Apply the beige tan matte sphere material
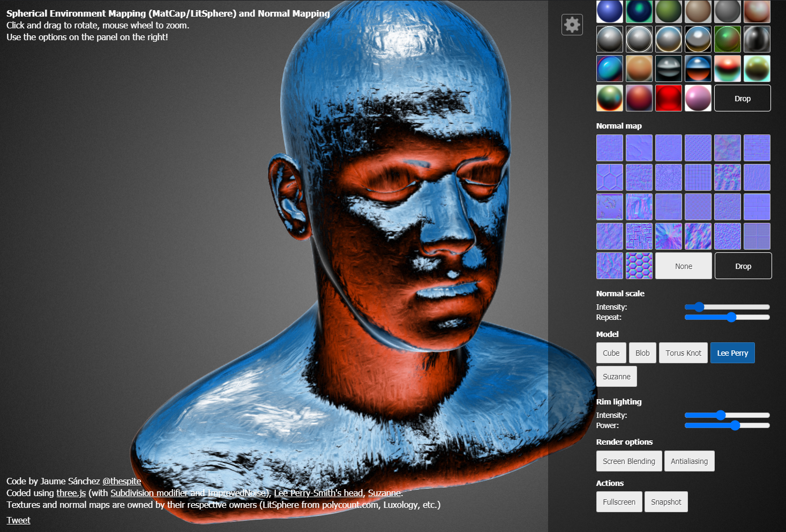Image resolution: width=786 pixels, height=532 pixels. pyautogui.click(x=698, y=11)
